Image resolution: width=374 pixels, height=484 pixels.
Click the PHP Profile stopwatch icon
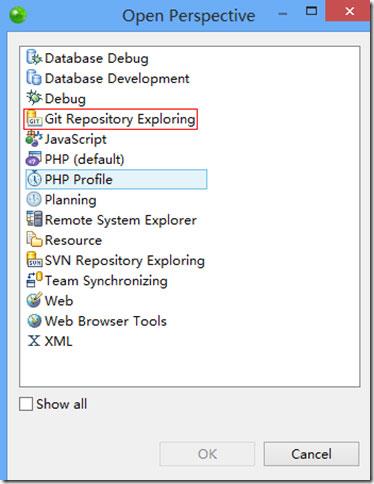(x=34, y=179)
